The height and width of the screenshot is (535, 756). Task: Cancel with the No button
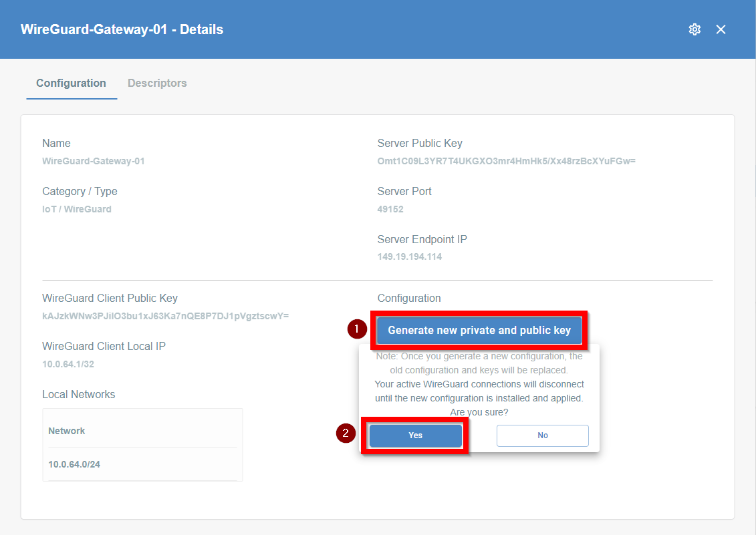pos(542,435)
